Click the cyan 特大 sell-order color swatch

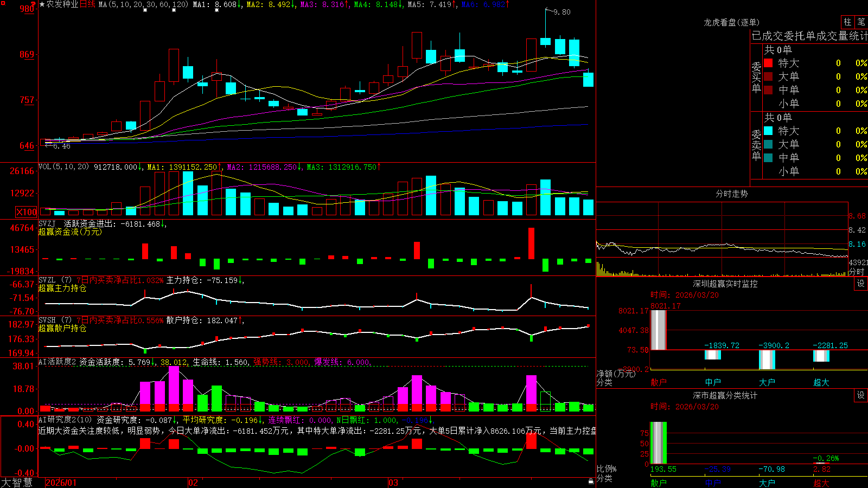click(768, 131)
